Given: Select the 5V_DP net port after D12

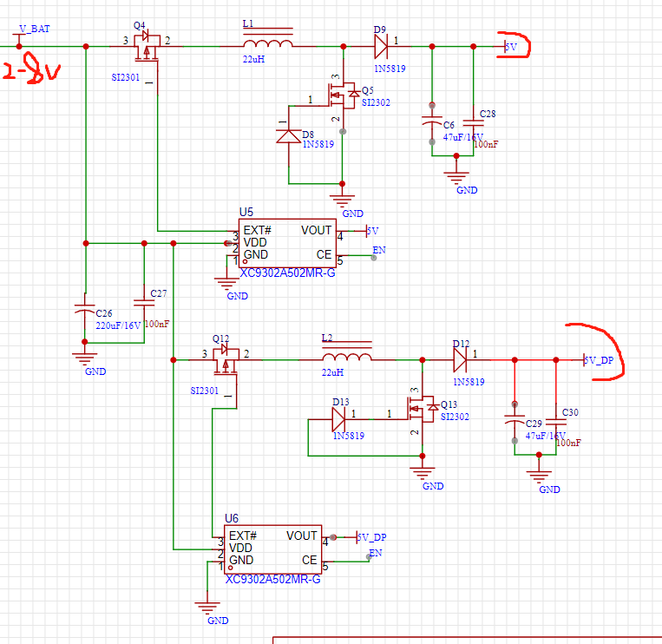Looking at the screenshot, I should click(599, 360).
